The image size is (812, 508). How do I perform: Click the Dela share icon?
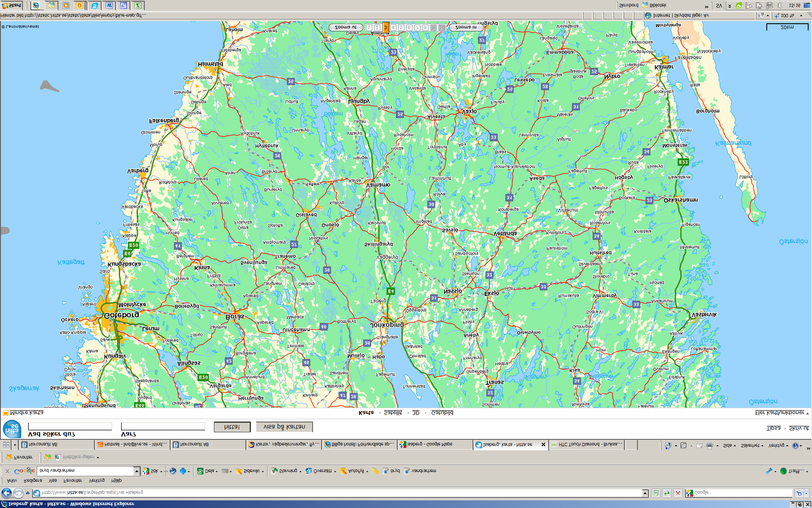coord(200,471)
